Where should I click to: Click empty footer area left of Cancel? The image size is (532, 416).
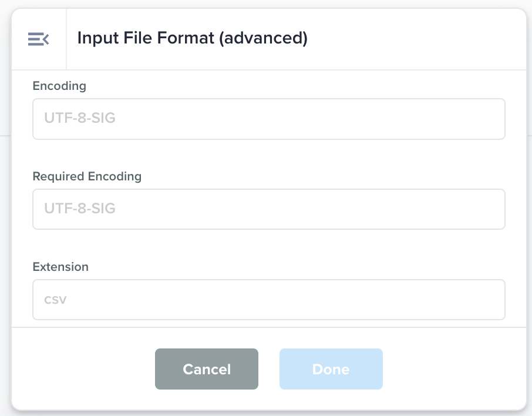82,369
